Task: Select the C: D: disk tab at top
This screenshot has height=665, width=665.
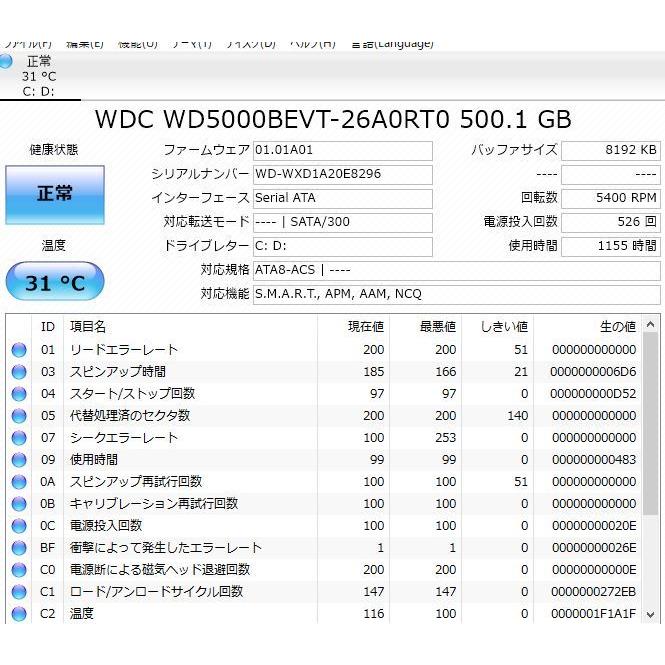Action: pos(39,77)
